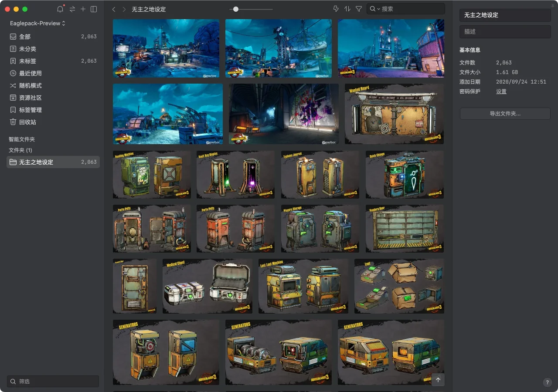The height and width of the screenshot is (392, 558).
Task: Go back with the left arrow
Action: pyautogui.click(x=114, y=9)
